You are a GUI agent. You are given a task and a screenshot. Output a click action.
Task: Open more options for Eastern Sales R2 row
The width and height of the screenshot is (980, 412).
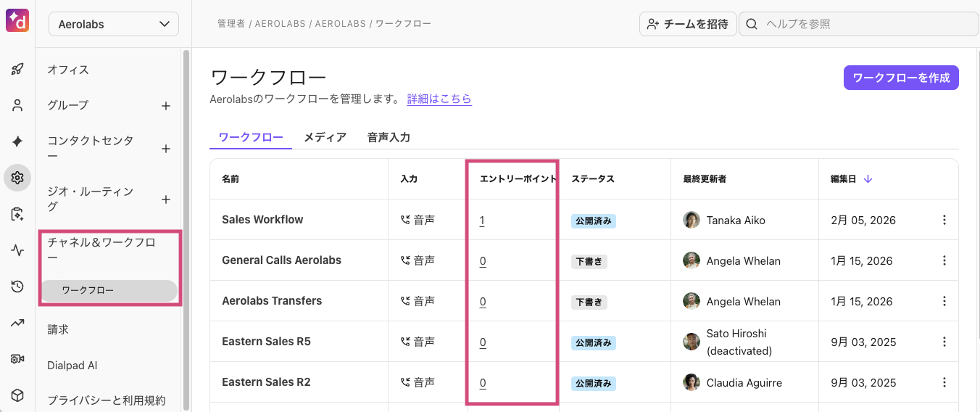click(x=944, y=382)
